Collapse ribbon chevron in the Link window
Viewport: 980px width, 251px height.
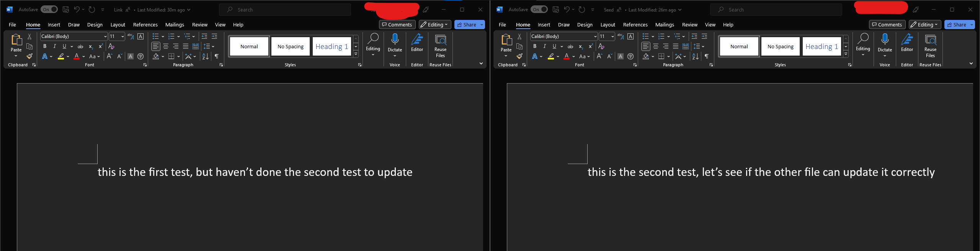click(x=481, y=64)
